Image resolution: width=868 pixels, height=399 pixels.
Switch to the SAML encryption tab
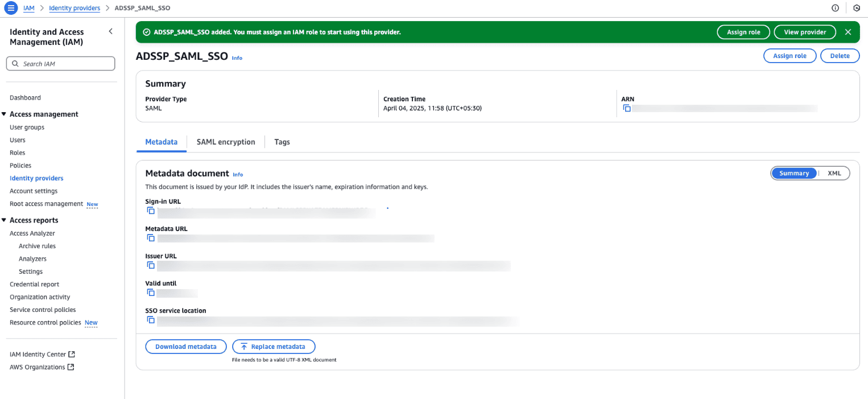[226, 142]
